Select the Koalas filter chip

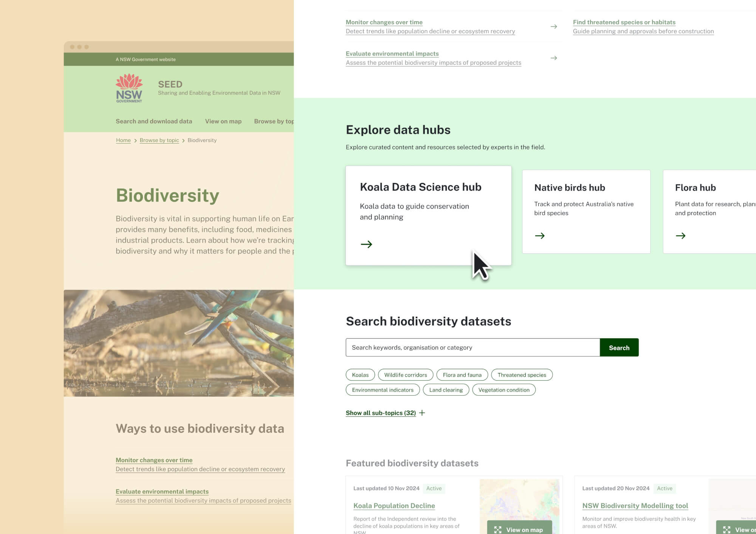click(360, 375)
